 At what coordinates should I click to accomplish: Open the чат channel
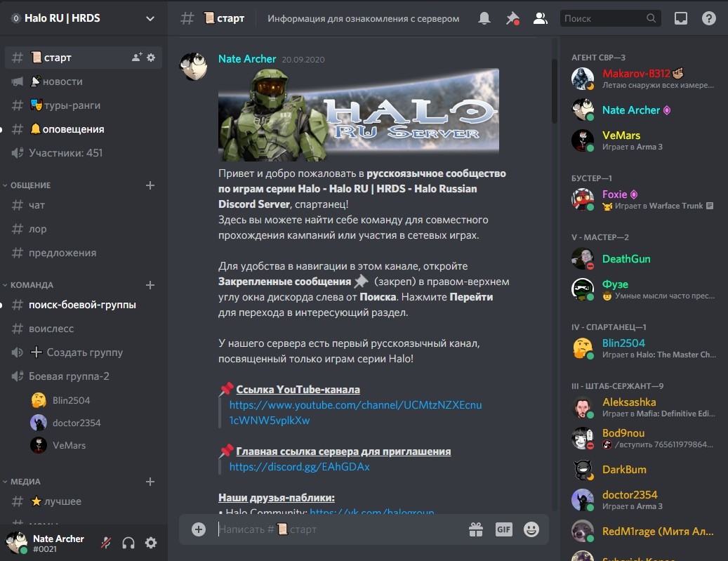coord(84,205)
